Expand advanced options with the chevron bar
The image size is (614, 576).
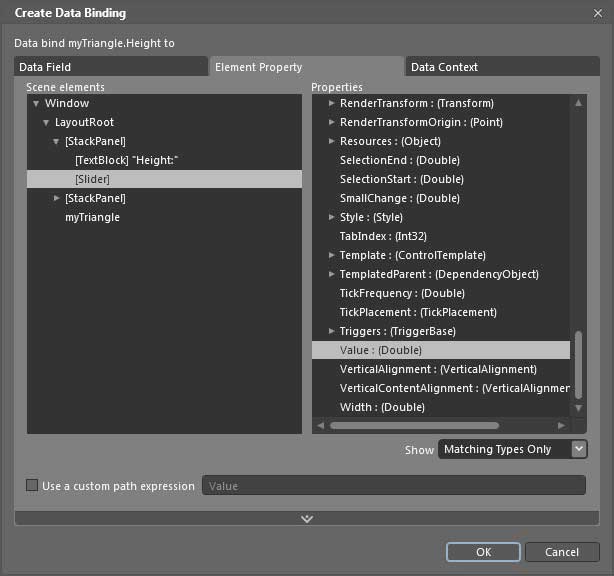307,518
